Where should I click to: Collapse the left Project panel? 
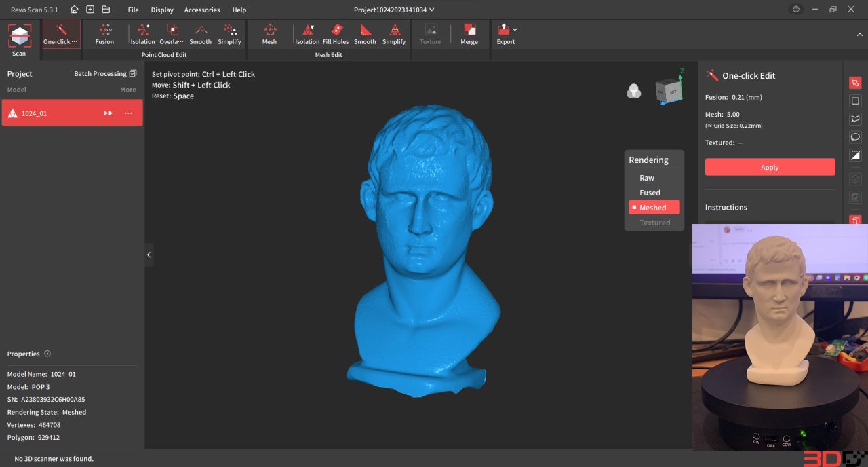(x=149, y=255)
